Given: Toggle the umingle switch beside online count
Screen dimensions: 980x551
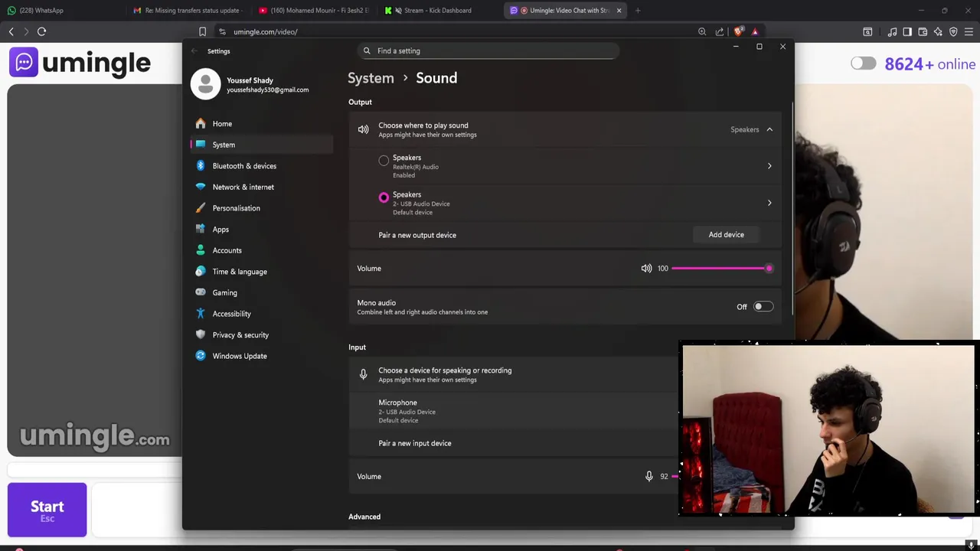Looking at the screenshot, I should (x=864, y=64).
